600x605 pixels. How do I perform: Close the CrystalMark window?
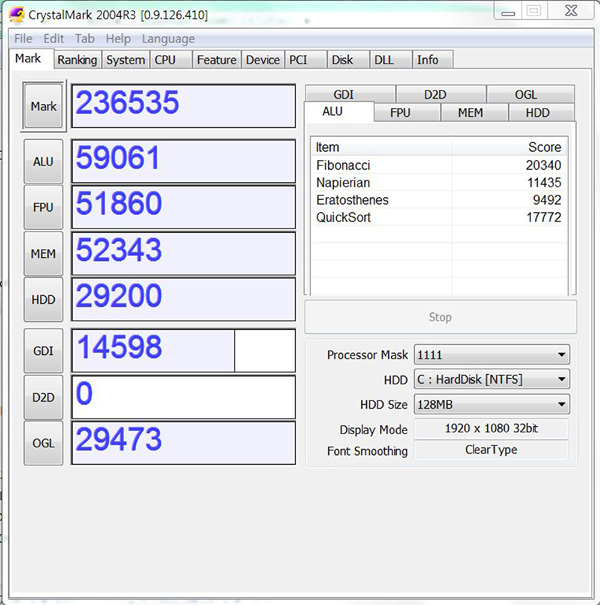pyautogui.click(x=571, y=11)
